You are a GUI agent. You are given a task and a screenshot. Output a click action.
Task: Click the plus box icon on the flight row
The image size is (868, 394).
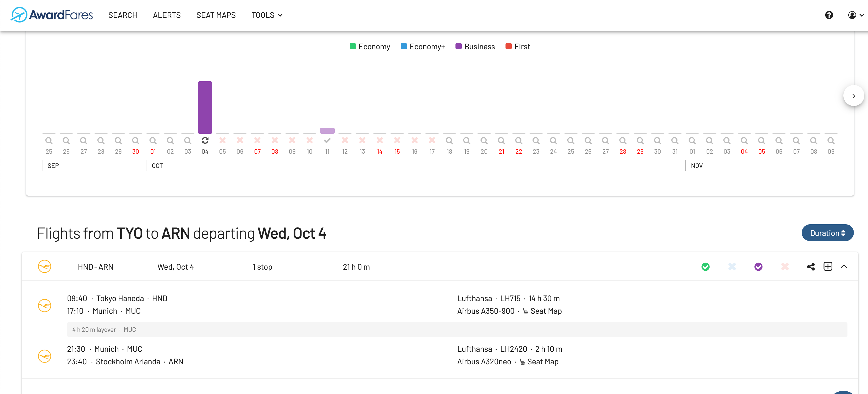point(828,267)
